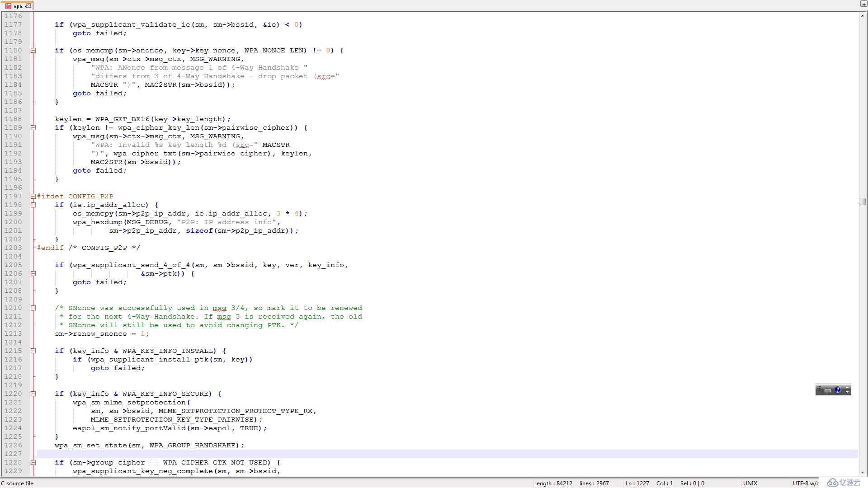Viewport: 868px width, 488px height.
Task: Collapse the comment fold at line 1210
Action: pyautogui.click(x=33, y=308)
